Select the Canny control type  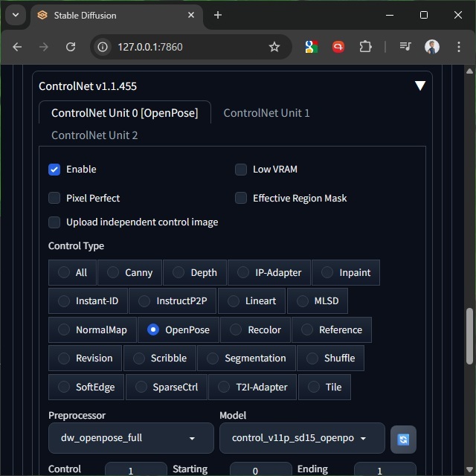click(129, 273)
